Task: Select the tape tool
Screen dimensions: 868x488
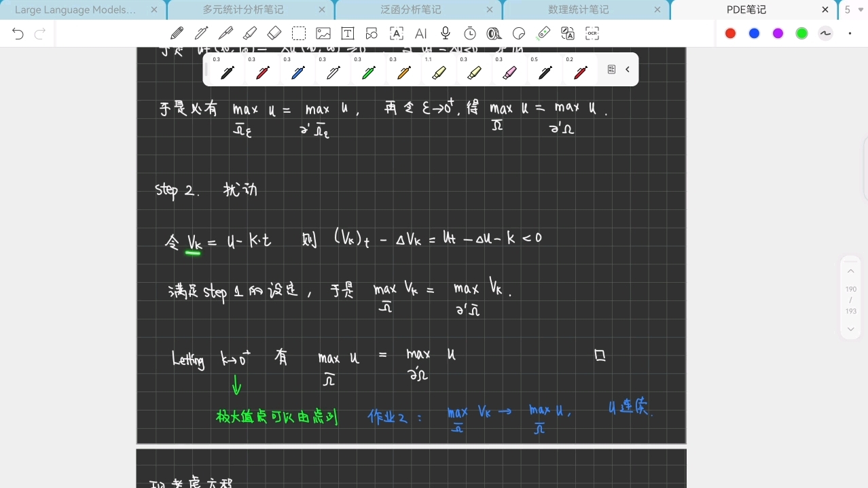Action: (494, 33)
